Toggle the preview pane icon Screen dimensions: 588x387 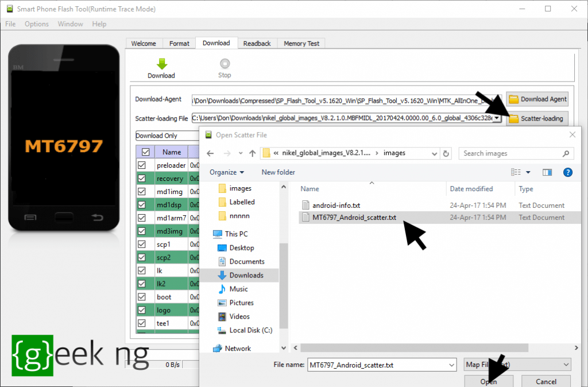pos(547,172)
